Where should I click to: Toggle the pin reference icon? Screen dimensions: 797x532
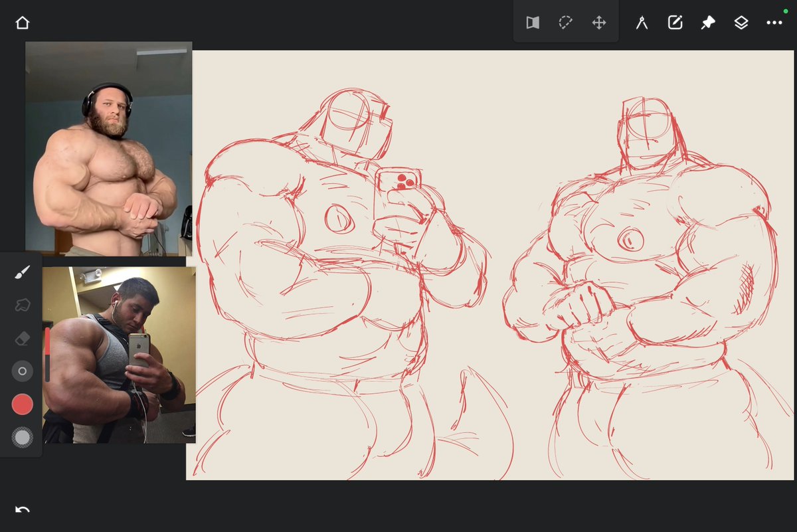tap(708, 23)
